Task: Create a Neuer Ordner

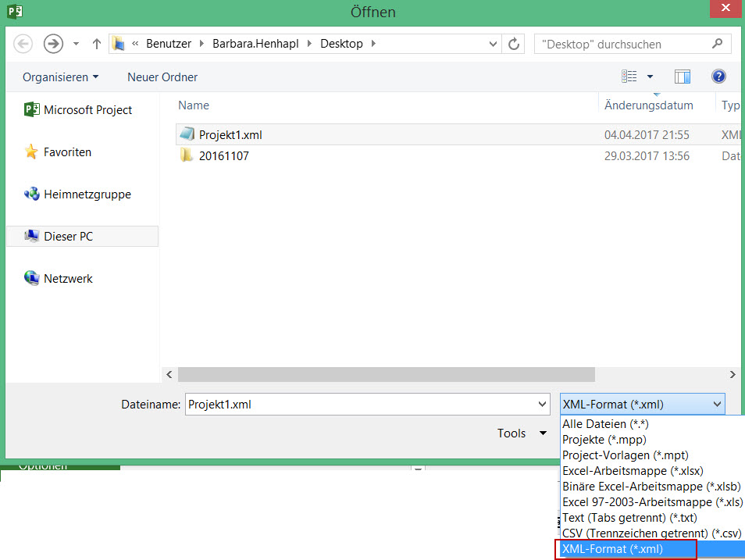Action: [x=162, y=77]
